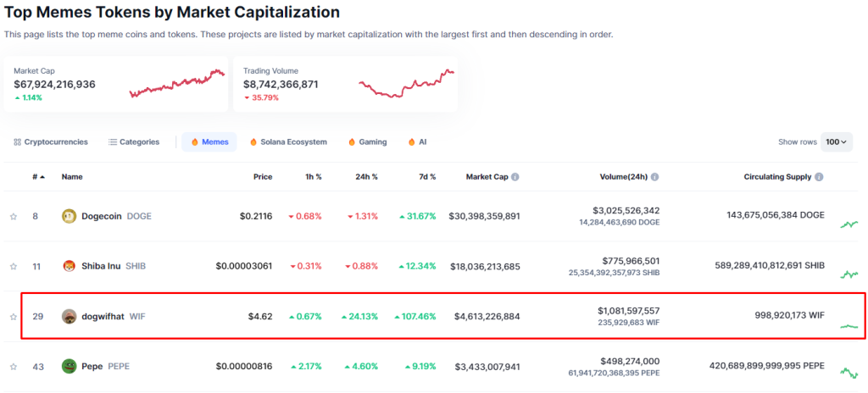The height and width of the screenshot is (393, 868).
Task: Sort the table by Price column
Action: (x=263, y=177)
